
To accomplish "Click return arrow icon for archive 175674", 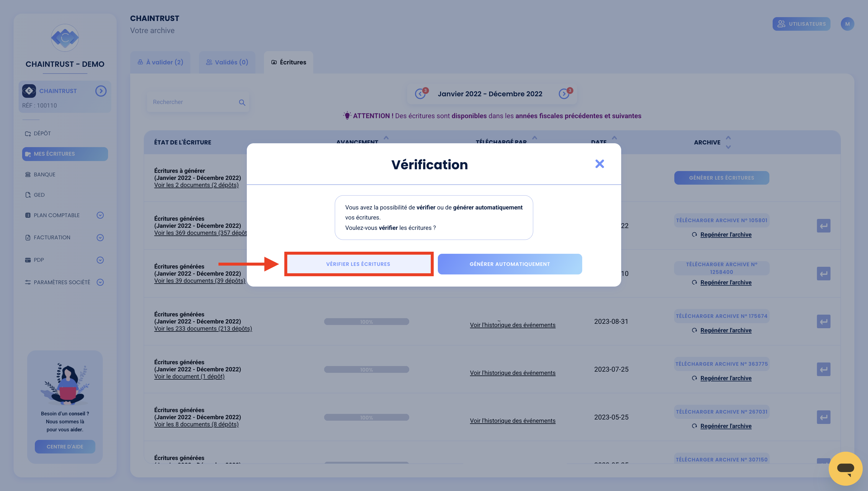I will coord(823,321).
